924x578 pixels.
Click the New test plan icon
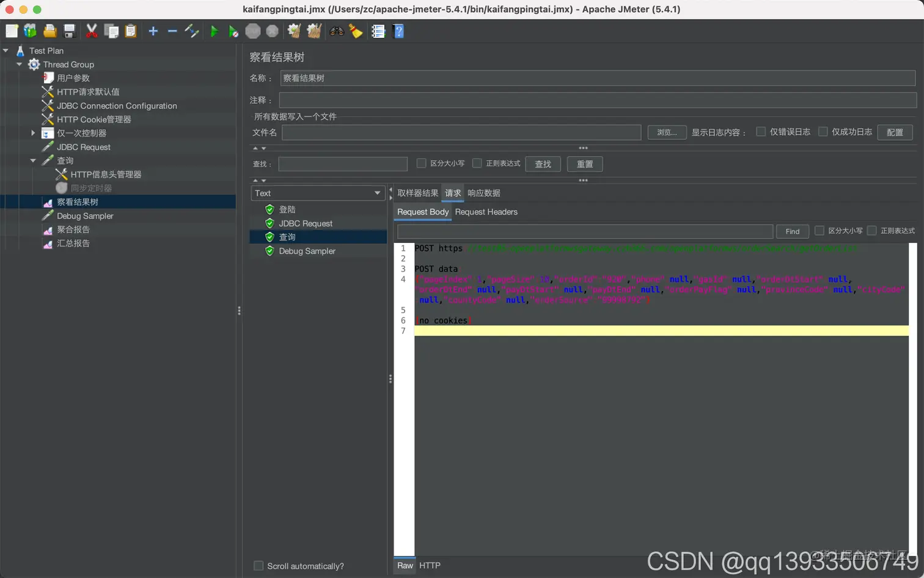pyautogui.click(x=12, y=31)
